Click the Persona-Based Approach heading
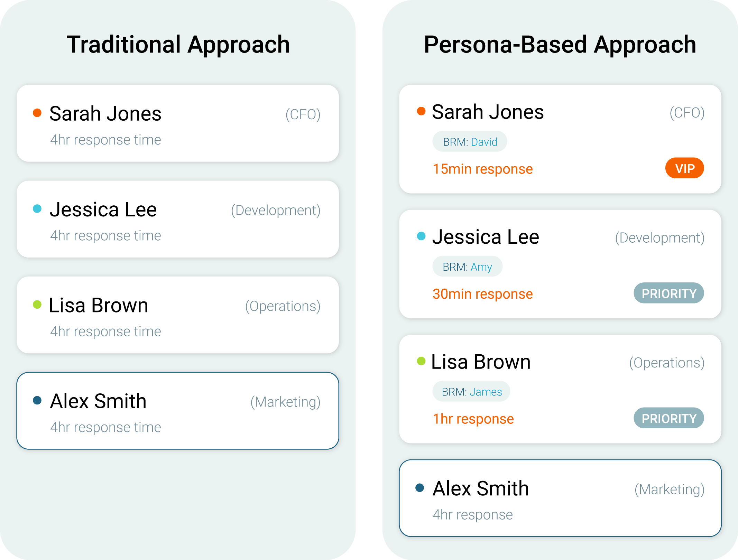This screenshot has width=738, height=560. tap(560, 45)
